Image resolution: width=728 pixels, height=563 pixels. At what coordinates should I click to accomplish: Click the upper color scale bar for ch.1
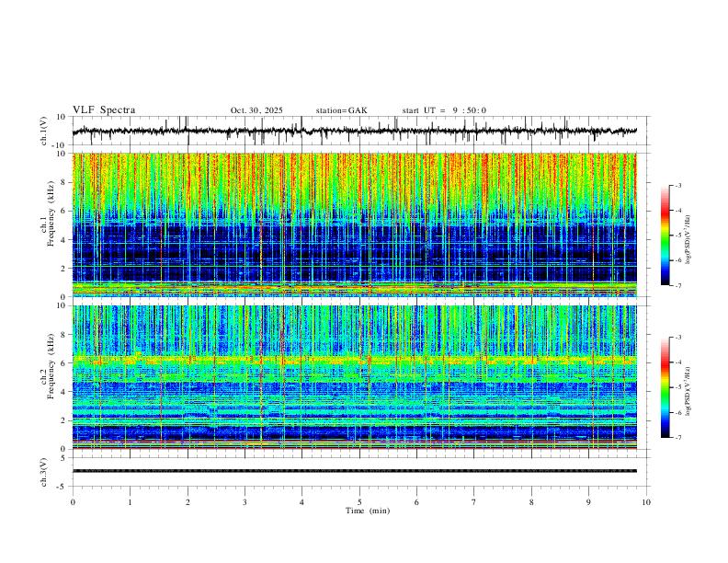tap(665, 236)
